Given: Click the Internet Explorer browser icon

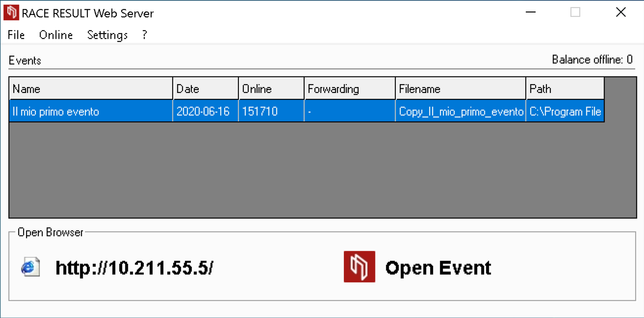Looking at the screenshot, I should tap(30, 267).
